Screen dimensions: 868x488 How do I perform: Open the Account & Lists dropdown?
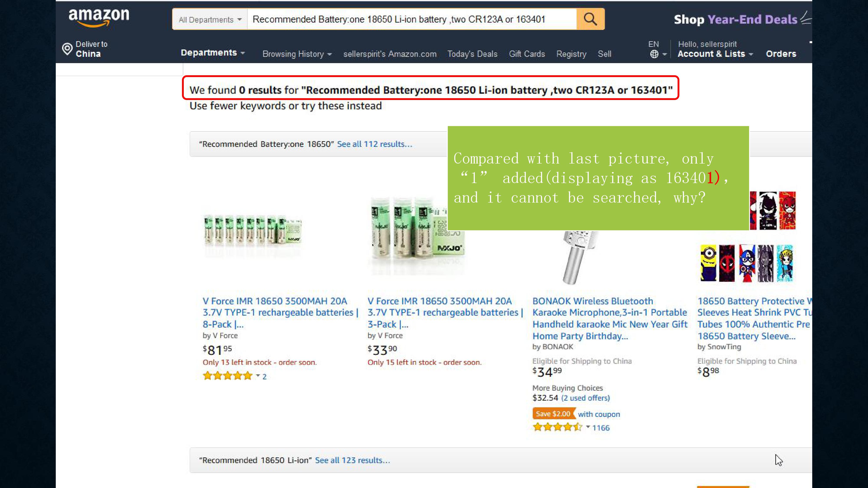coord(715,54)
